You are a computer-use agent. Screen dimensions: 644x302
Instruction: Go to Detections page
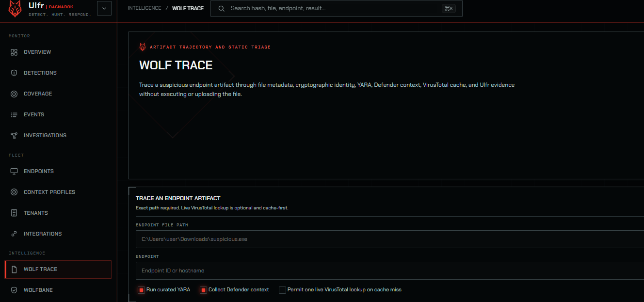tap(58, 73)
